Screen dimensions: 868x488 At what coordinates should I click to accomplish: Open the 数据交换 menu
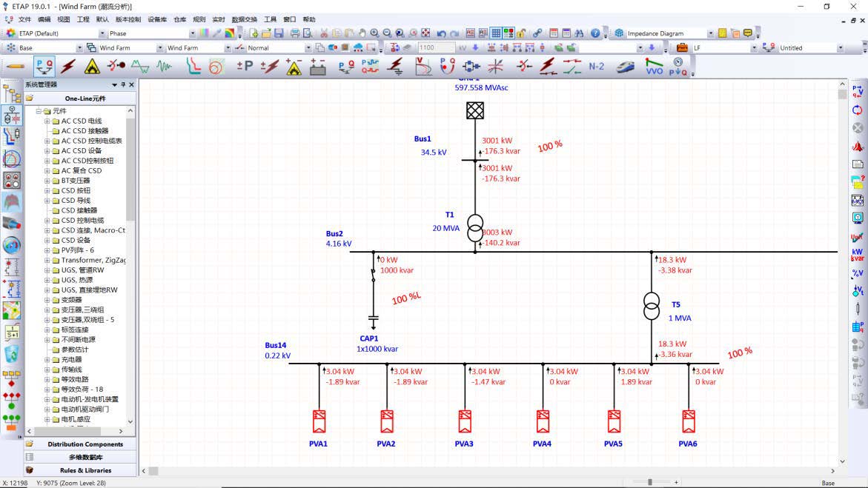point(244,19)
